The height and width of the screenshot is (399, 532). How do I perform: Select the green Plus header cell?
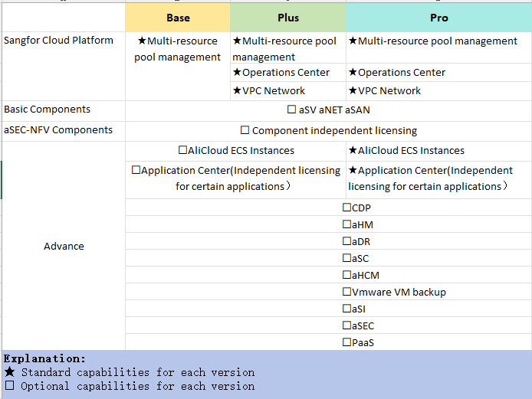point(288,18)
